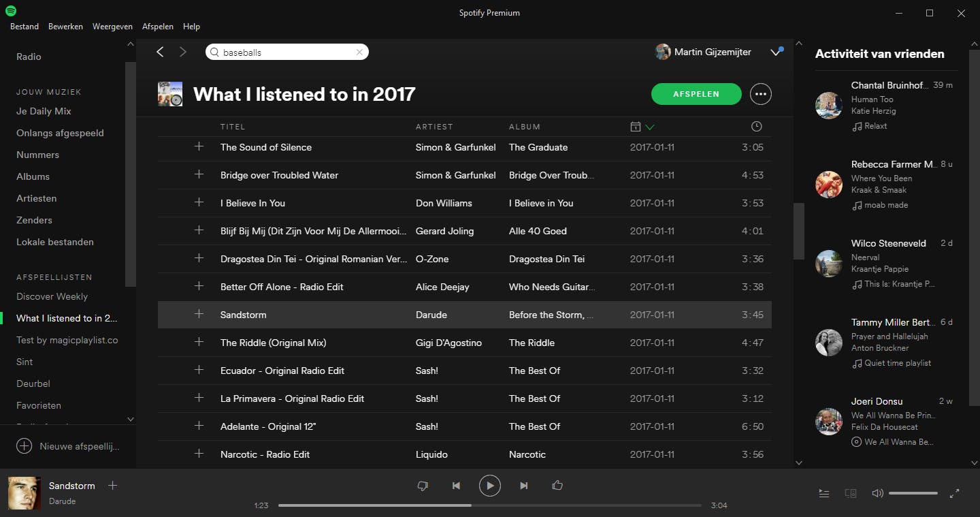Click the playlist cover image beside the title

pyautogui.click(x=170, y=94)
